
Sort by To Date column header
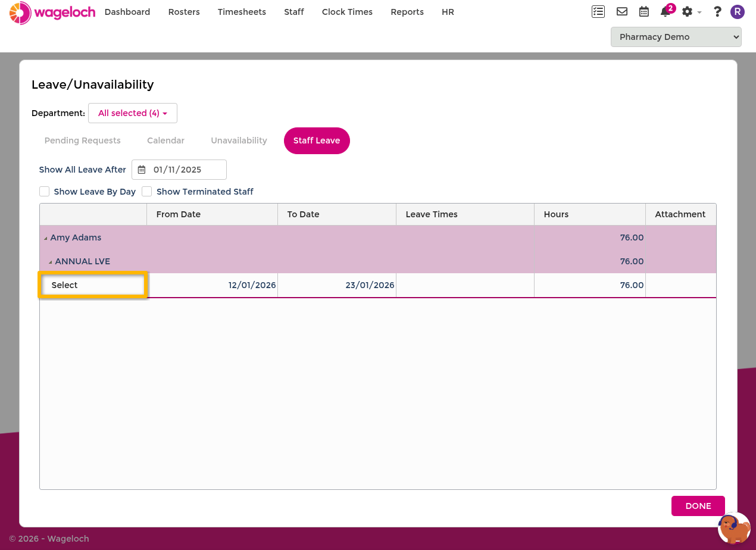point(337,214)
